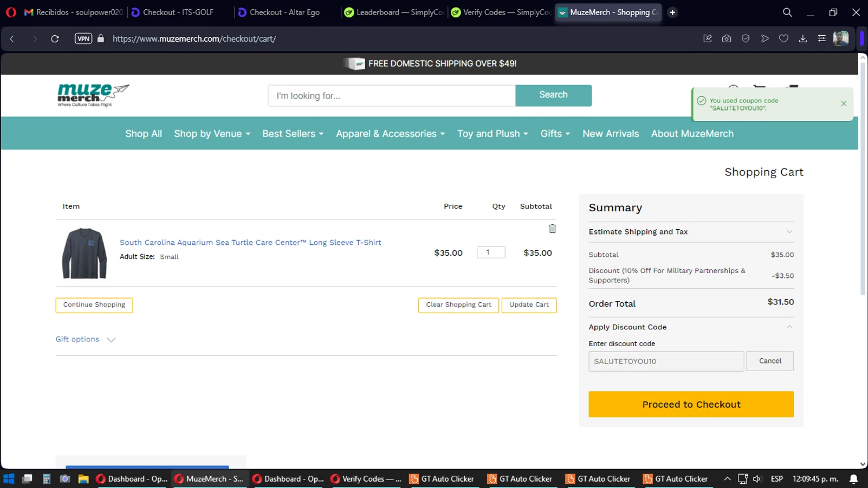Click the ESP language indicator
The image size is (868, 488).
point(777,479)
